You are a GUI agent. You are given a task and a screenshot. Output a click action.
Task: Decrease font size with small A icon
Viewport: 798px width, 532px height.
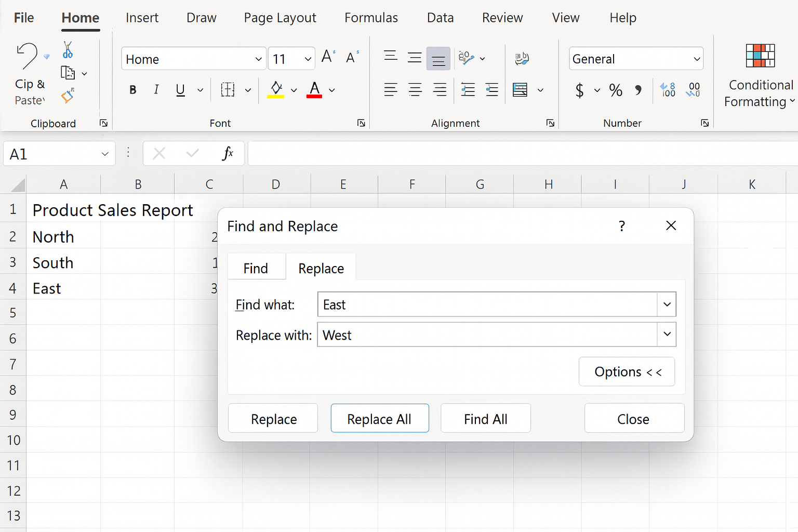[352, 57]
